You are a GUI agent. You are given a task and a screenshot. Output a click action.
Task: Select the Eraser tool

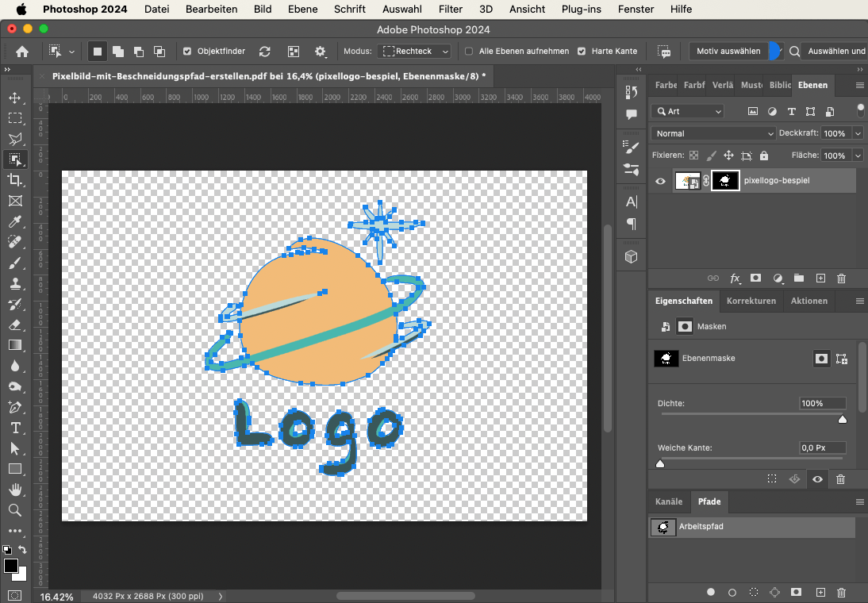pyautogui.click(x=14, y=325)
